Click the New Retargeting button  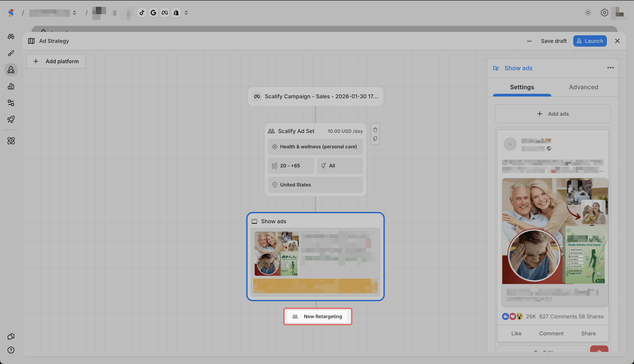318,316
